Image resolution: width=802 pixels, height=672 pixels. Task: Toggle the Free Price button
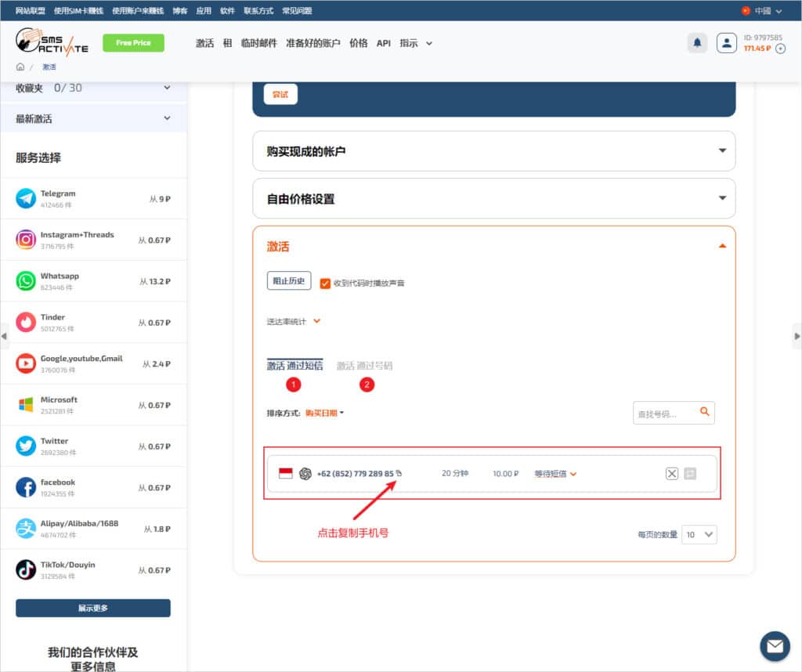pyautogui.click(x=133, y=43)
